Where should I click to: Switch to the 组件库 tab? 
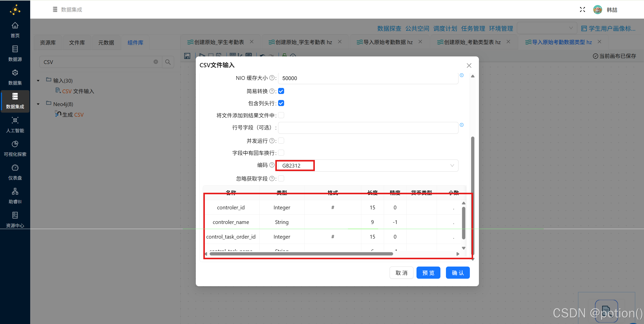[135, 43]
